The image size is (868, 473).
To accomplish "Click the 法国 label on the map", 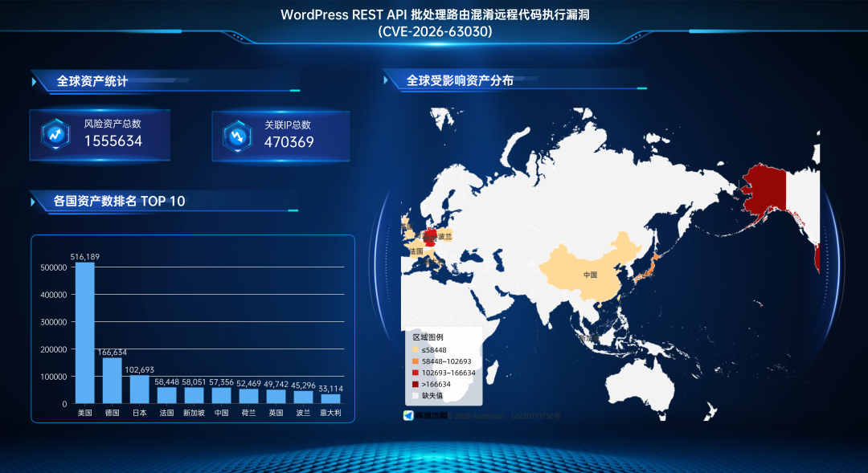I will point(416,251).
